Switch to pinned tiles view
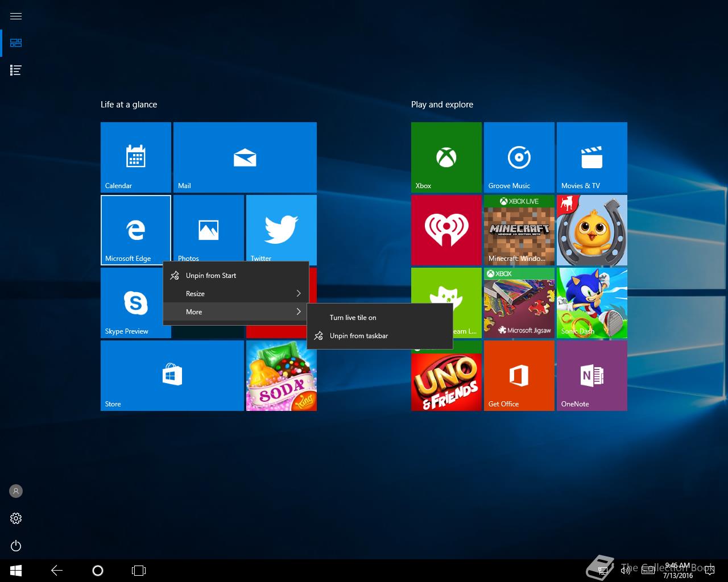This screenshot has width=728, height=582. pyautogui.click(x=16, y=43)
